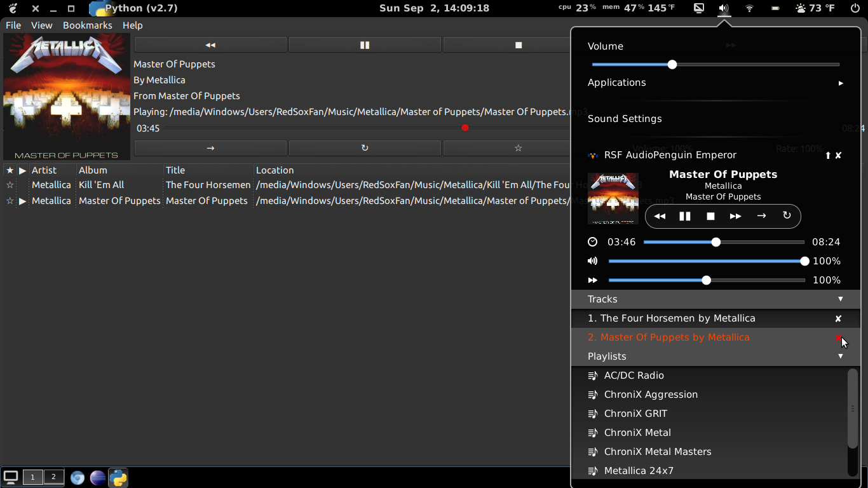Image resolution: width=868 pixels, height=488 pixels.
Task: Open the power menu icon in the top panel
Action: pyautogui.click(x=855, y=8)
